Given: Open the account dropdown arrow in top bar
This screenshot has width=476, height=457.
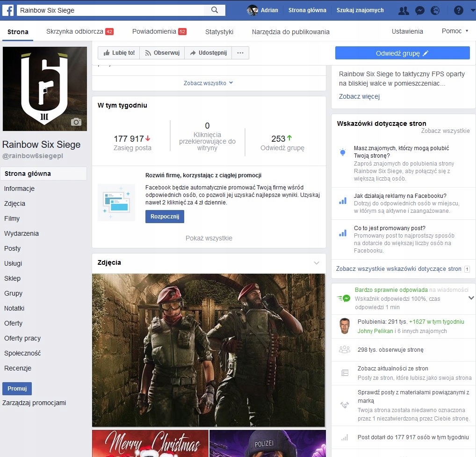Looking at the screenshot, I should click(x=473, y=10).
